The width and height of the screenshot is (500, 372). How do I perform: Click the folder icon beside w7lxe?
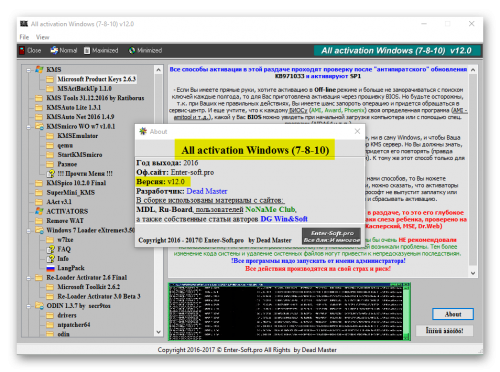click(x=50, y=240)
